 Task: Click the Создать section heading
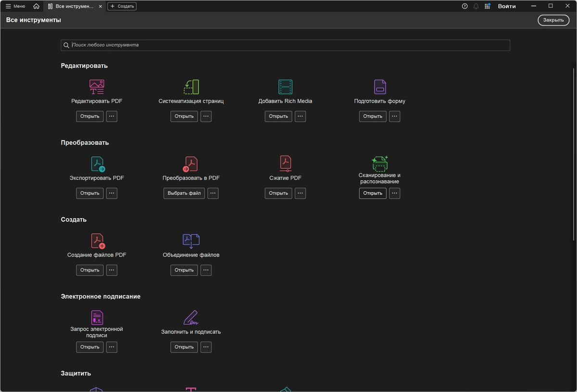(74, 220)
